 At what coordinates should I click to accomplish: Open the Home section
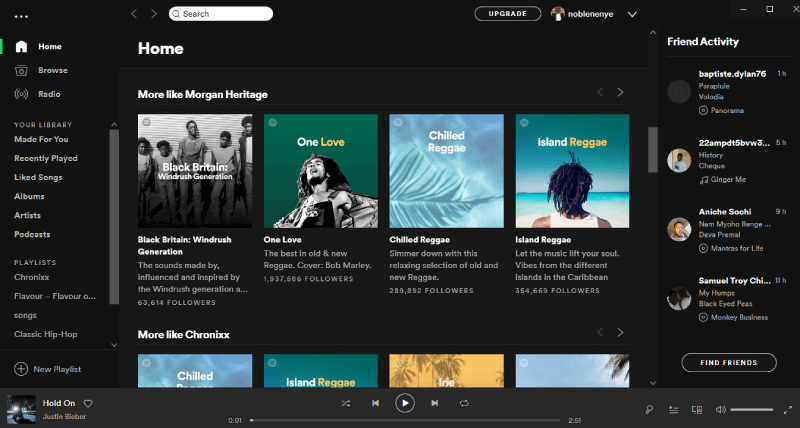50,46
